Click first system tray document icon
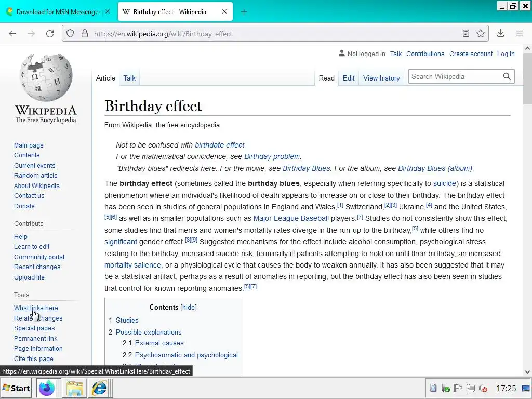The width and height of the screenshot is (532, 399). [x=433, y=388]
